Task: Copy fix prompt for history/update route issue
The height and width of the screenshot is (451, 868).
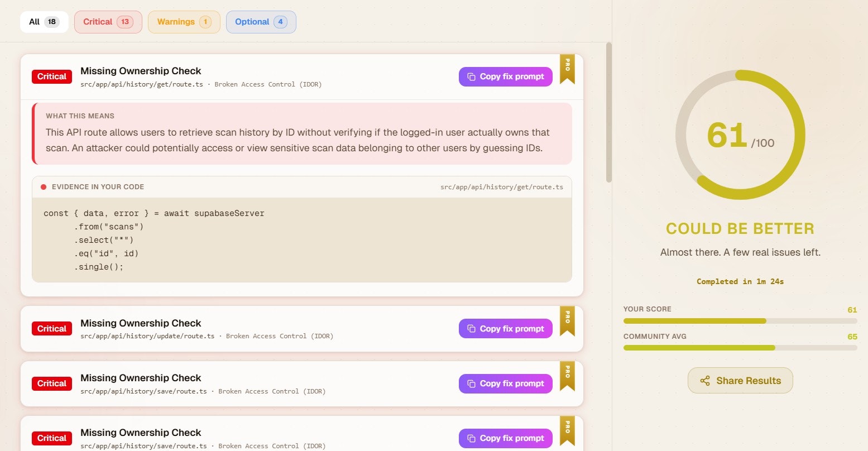Action: pyautogui.click(x=506, y=329)
